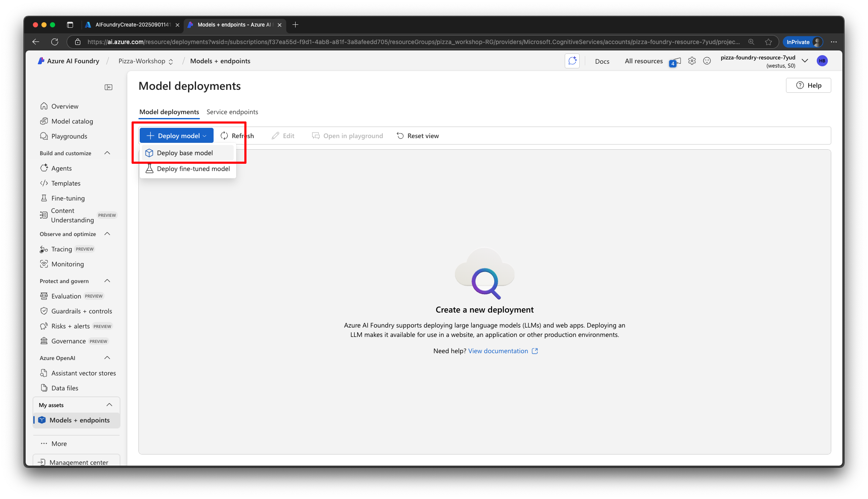Choose Deploy fine-tuned model menu entry
The image size is (868, 499).
[x=193, y=169]
